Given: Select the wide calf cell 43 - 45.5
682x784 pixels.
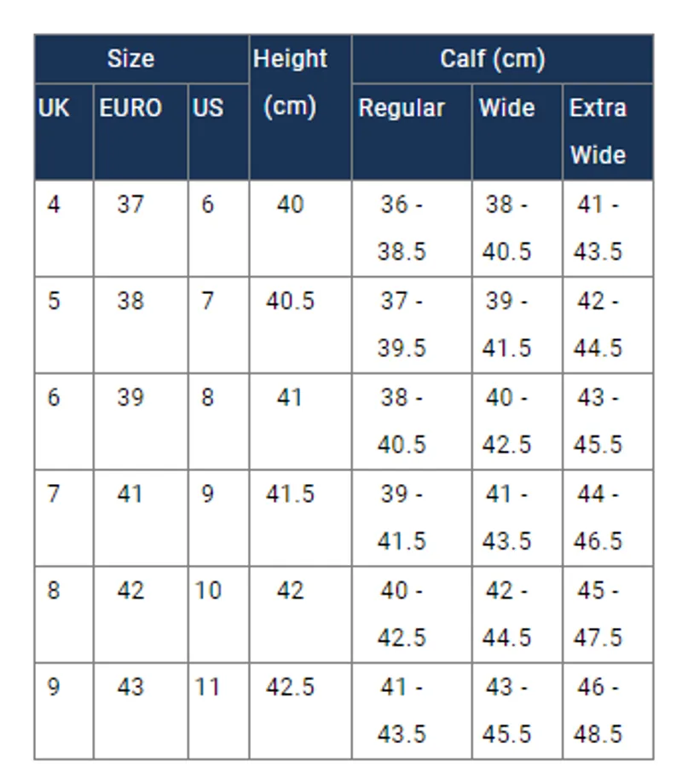Looking at the screenshot, I should (x=517, y=711).
